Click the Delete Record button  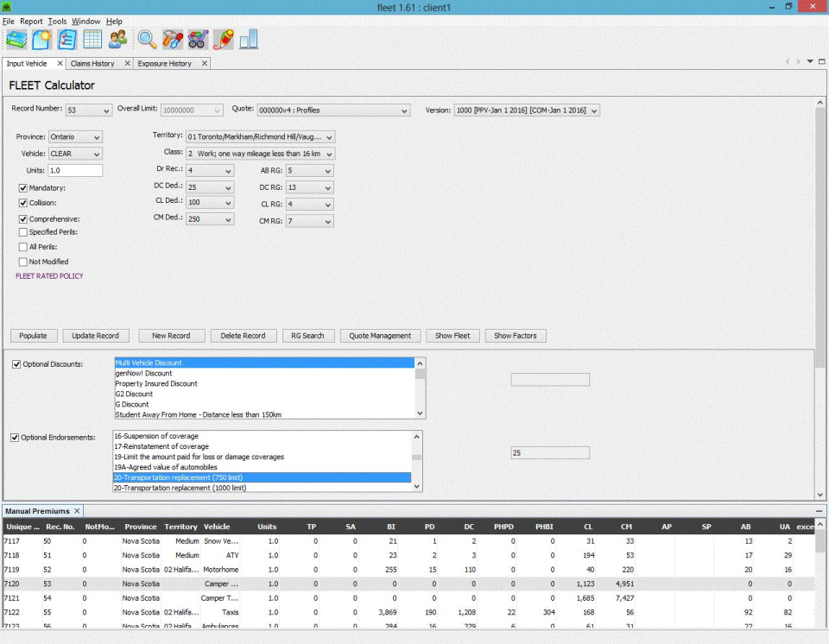244,336
